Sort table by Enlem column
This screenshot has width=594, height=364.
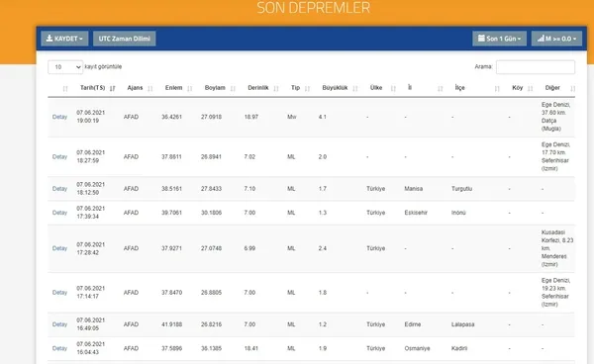pos(173,88)
